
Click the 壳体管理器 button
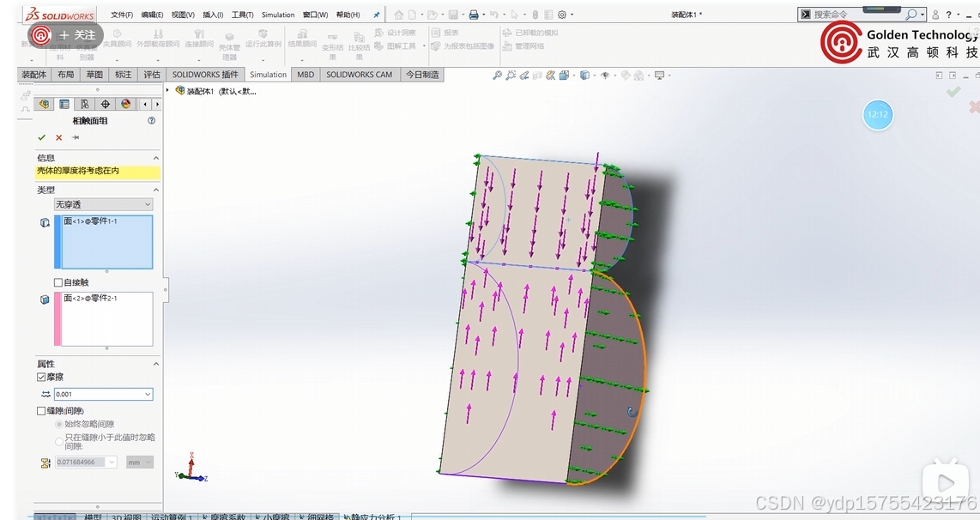click(229, 47)
